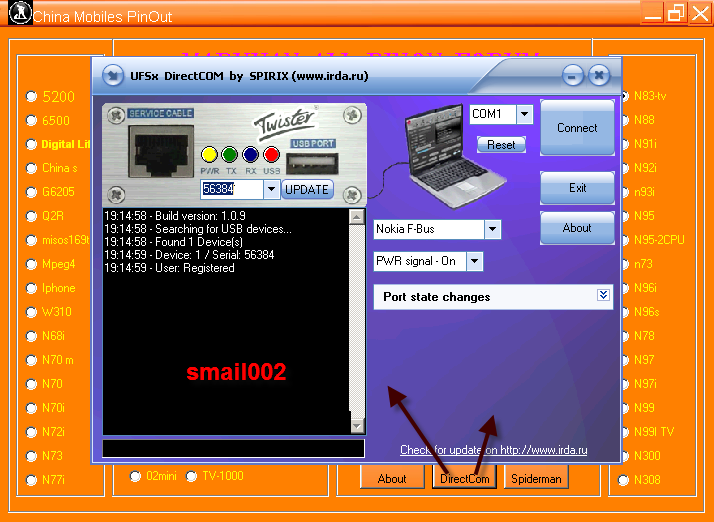Select the 02mini radio button
Screen dimensions: 714x522
[x=135, y=476]
